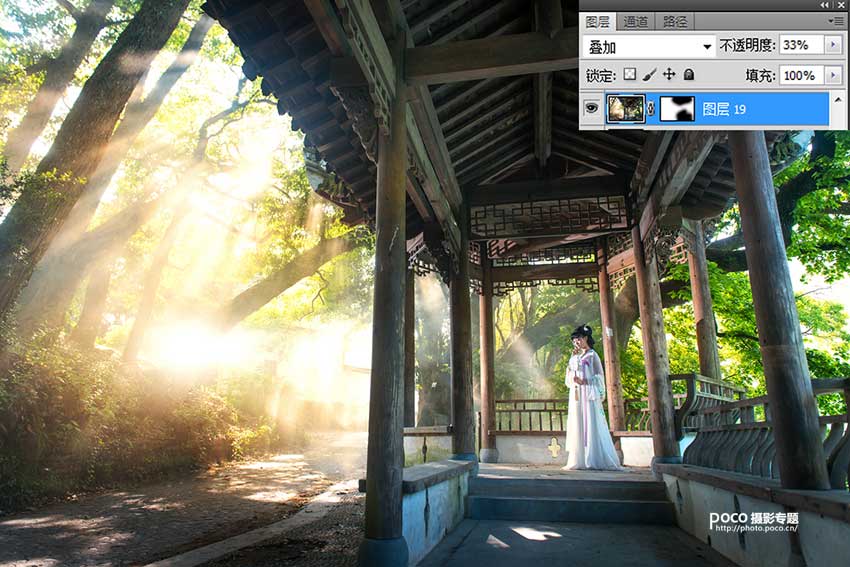Click the lock position move icon
The width and height of the screenshot is (850, 567).
668,75
